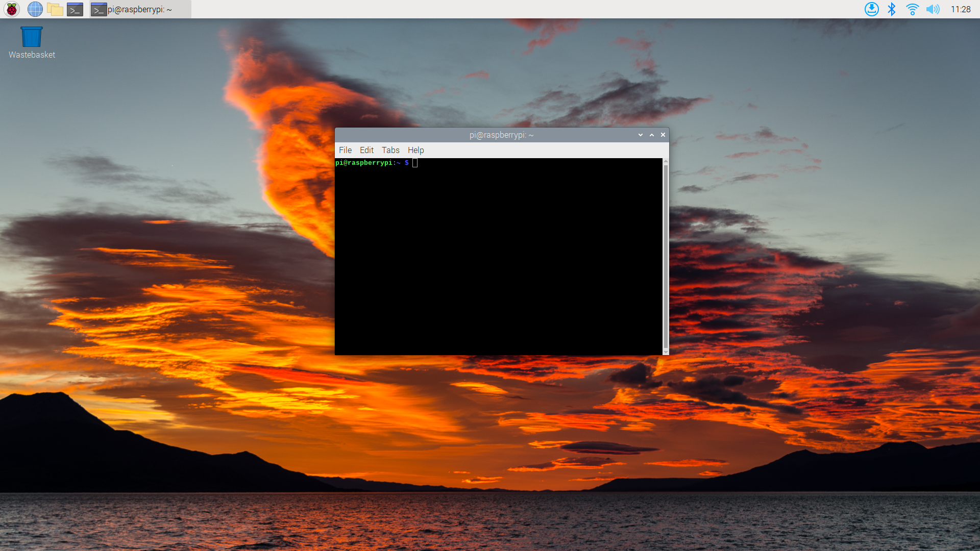Click the terminal vertical scrollbar
This screenshot has height=551, width=980.
pos(666,255)
